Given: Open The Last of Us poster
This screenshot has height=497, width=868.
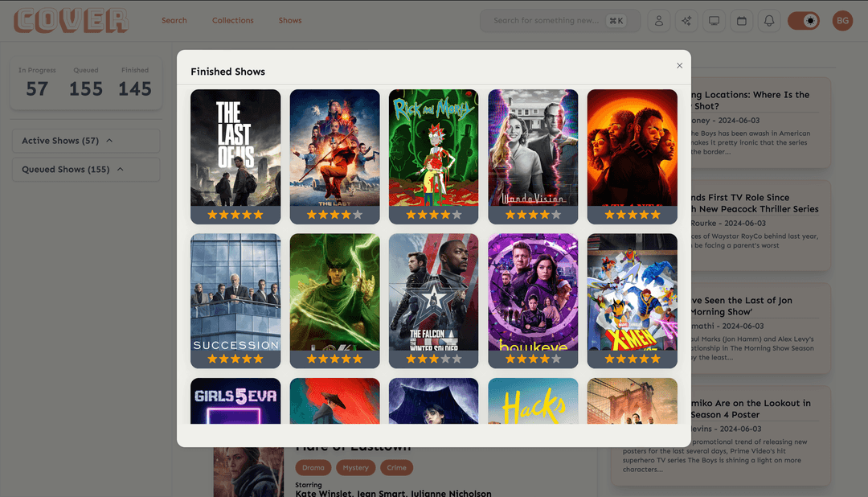Looking at the screenshot, I should click(235, 148).
